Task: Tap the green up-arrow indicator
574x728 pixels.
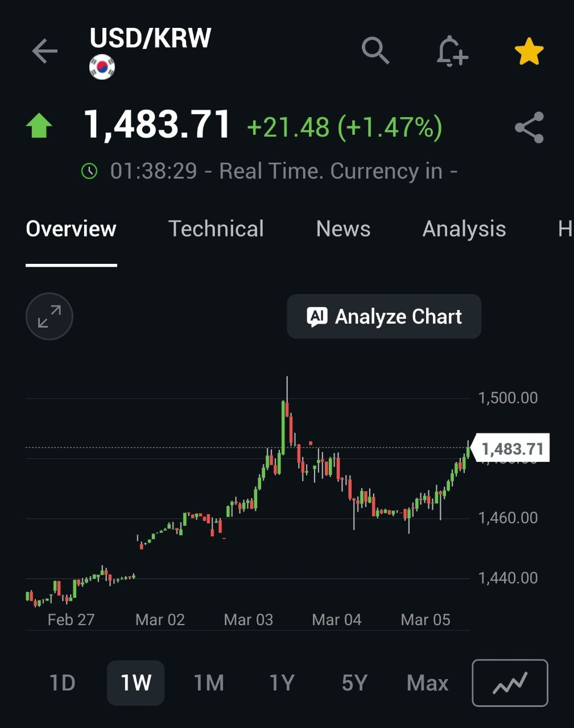Action: coord(39,126)
